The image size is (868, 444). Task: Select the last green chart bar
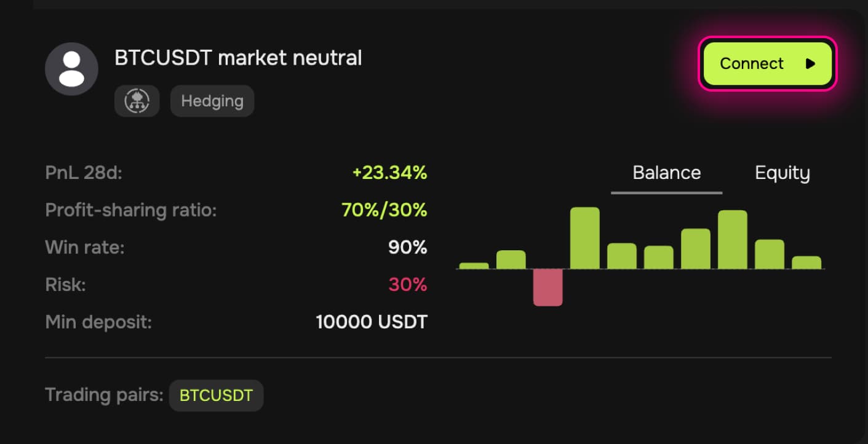(x=806, y=263)
